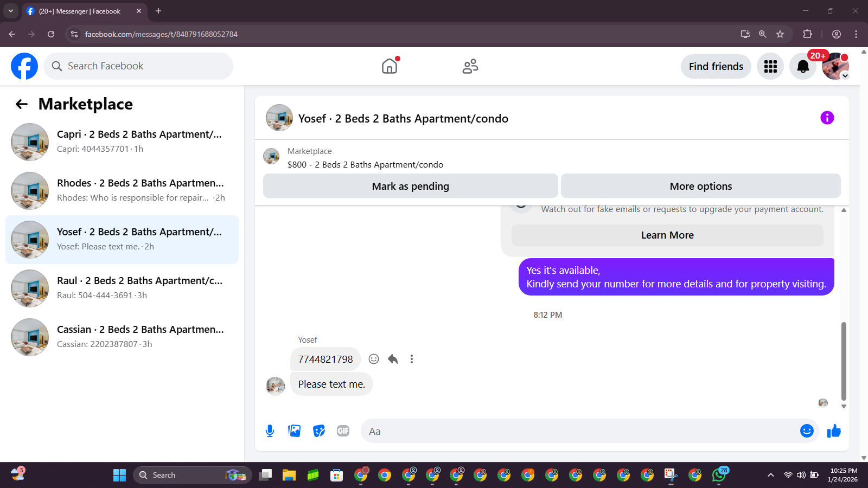Bookmark this tab with star icon

point(780,34)
